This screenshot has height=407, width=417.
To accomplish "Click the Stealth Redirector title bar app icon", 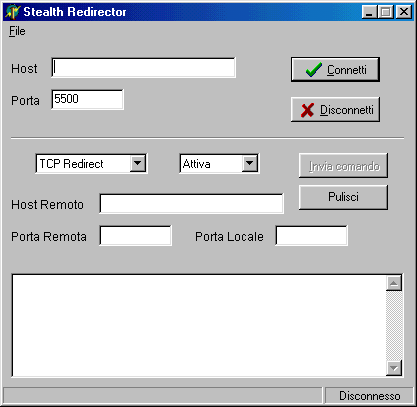I will point(13,12).
